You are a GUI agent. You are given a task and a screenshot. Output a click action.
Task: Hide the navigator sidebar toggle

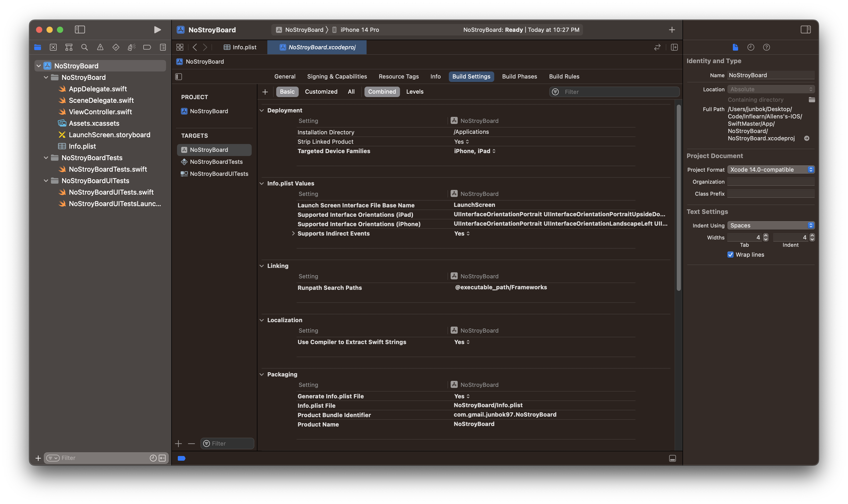80,30
